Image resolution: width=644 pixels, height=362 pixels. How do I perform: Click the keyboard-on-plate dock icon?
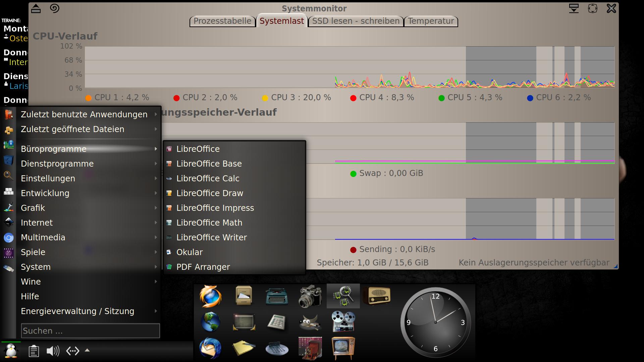click(x=277, y=349)
